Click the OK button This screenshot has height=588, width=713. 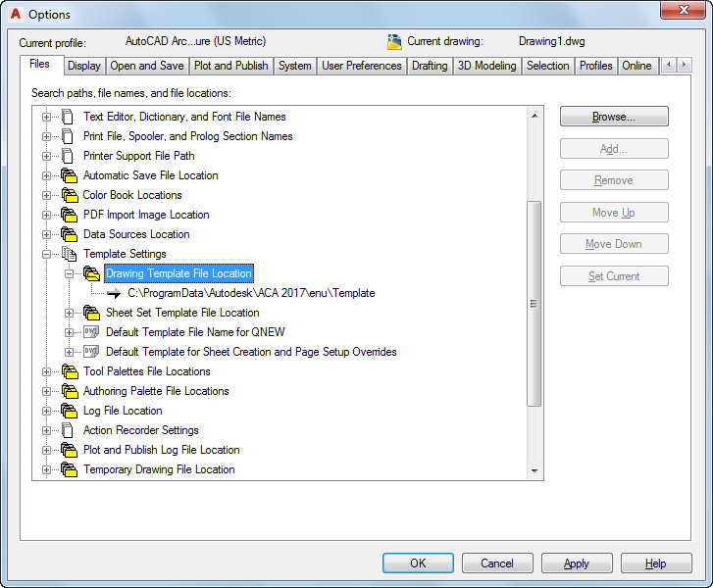(418, 563)
